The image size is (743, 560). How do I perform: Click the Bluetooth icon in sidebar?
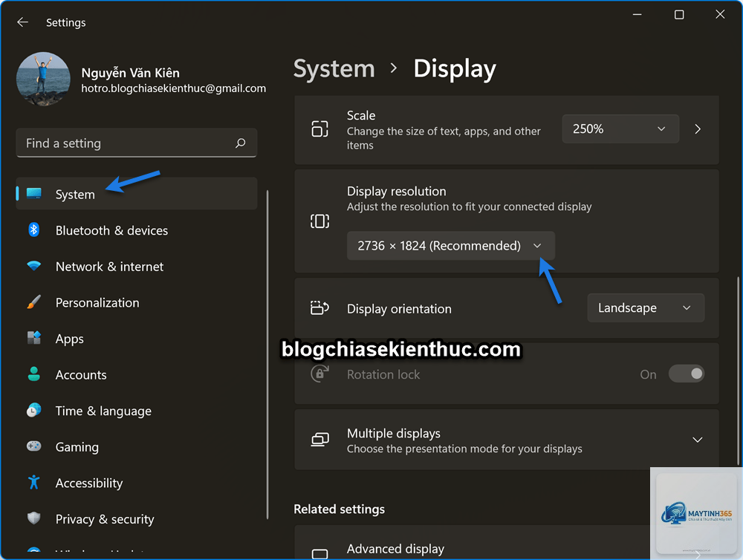[x=33, y=229]
